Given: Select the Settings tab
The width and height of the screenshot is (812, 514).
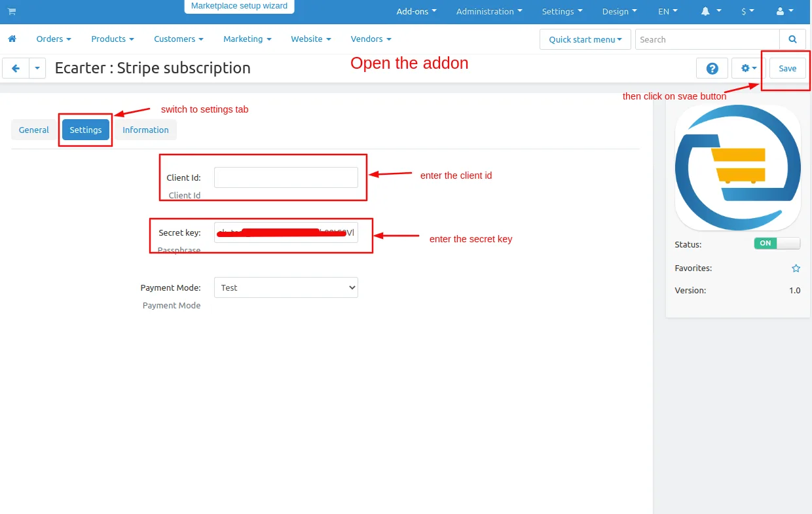Looking at the screenshot, I should (86, 130).
